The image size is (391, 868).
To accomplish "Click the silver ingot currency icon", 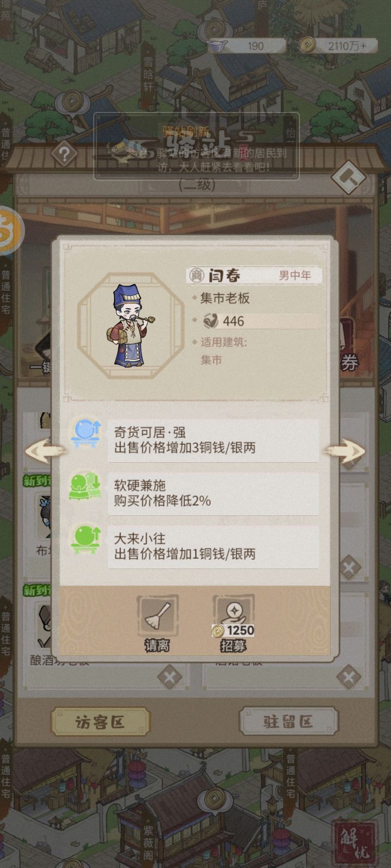I will point(217,46).
